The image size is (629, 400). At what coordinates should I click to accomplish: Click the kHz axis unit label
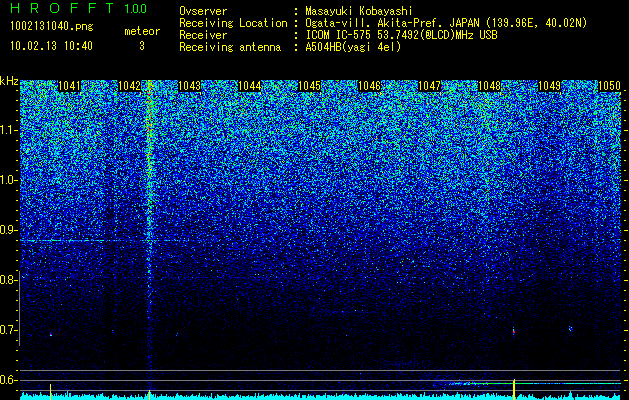[9, 81]
